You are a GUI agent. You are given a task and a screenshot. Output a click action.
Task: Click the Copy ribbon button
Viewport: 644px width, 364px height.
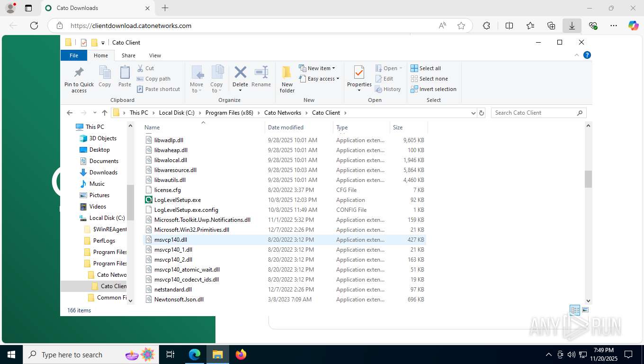point(105,77)
